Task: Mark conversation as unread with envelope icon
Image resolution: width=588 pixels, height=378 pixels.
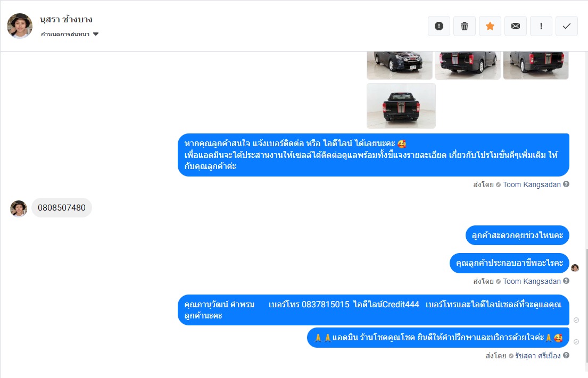Action: click(x=516, y=26)
